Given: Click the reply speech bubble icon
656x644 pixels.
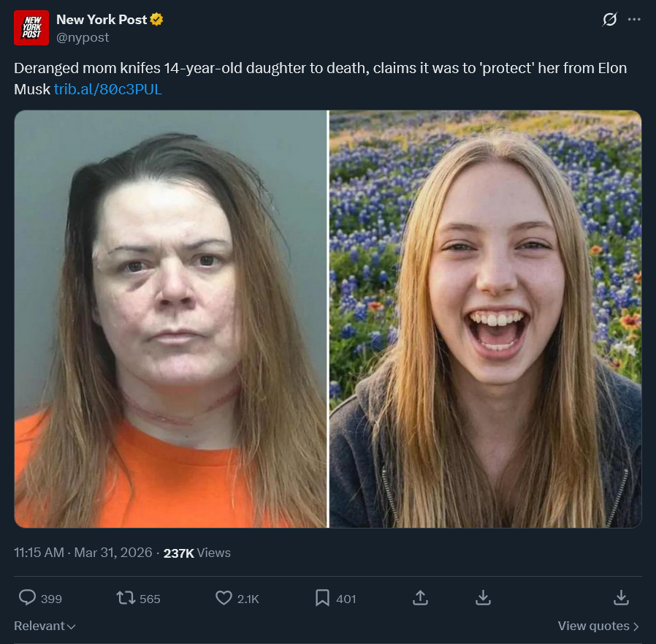Looking at the screenshot, I should click(x=27, y=597).
